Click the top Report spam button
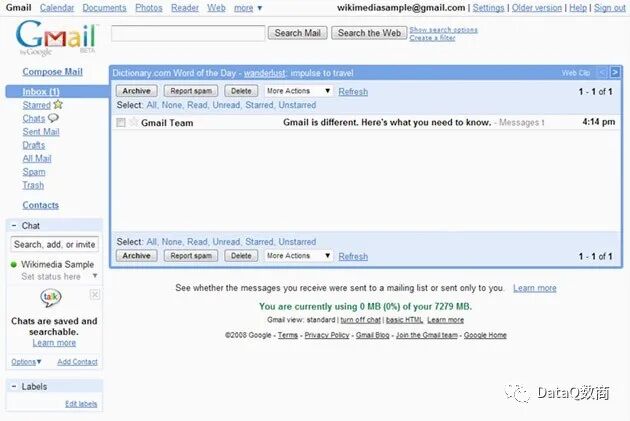Viewport: 630px width, 421px height. pos(191,91)
